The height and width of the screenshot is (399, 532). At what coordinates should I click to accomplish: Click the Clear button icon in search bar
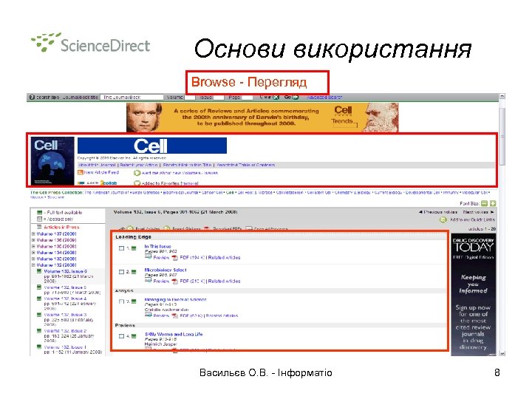tap(276, 98)
